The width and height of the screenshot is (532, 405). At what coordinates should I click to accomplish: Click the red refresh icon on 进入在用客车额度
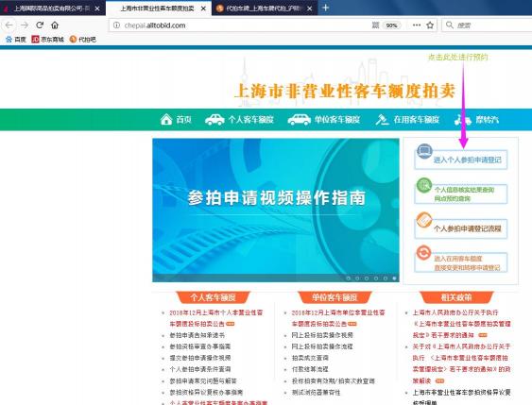(424, 253)
